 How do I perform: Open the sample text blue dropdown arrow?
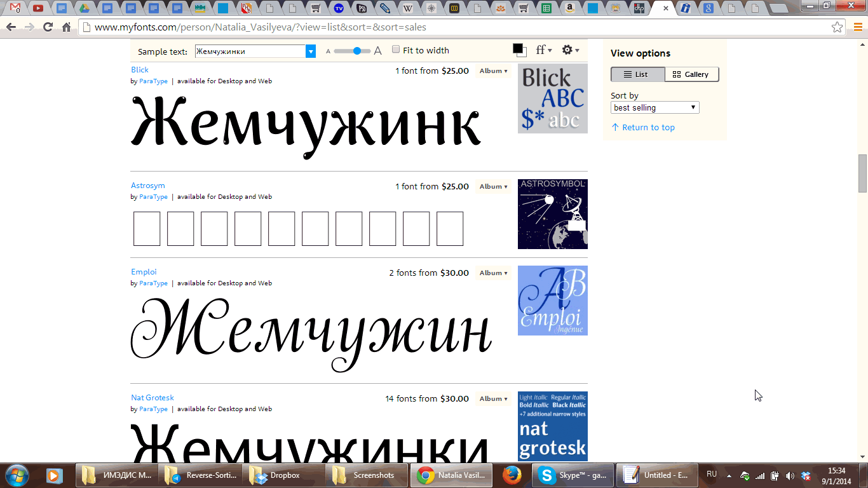(311, 51)
